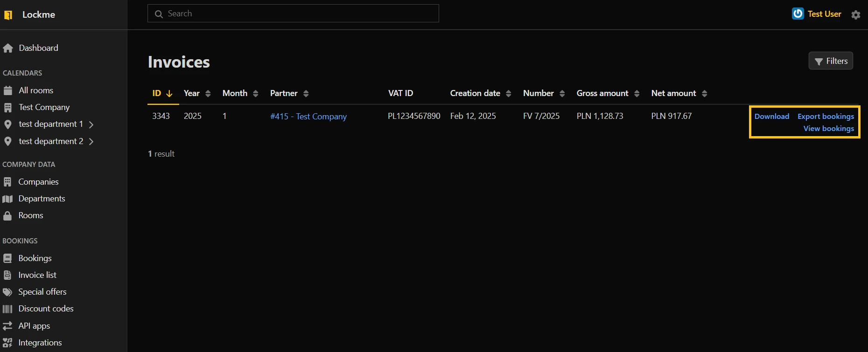Open Invoice list in sidebar

pos(37,275)
